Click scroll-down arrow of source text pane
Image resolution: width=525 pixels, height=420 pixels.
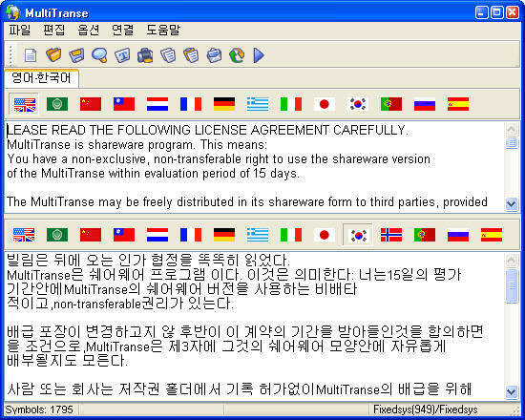pyautogui.click(x=512, y=203)
